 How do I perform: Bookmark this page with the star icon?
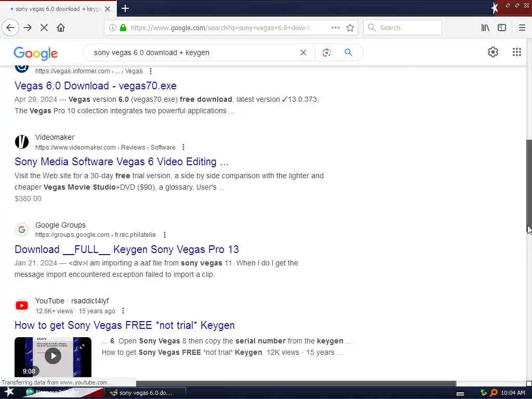click(350, 28)
